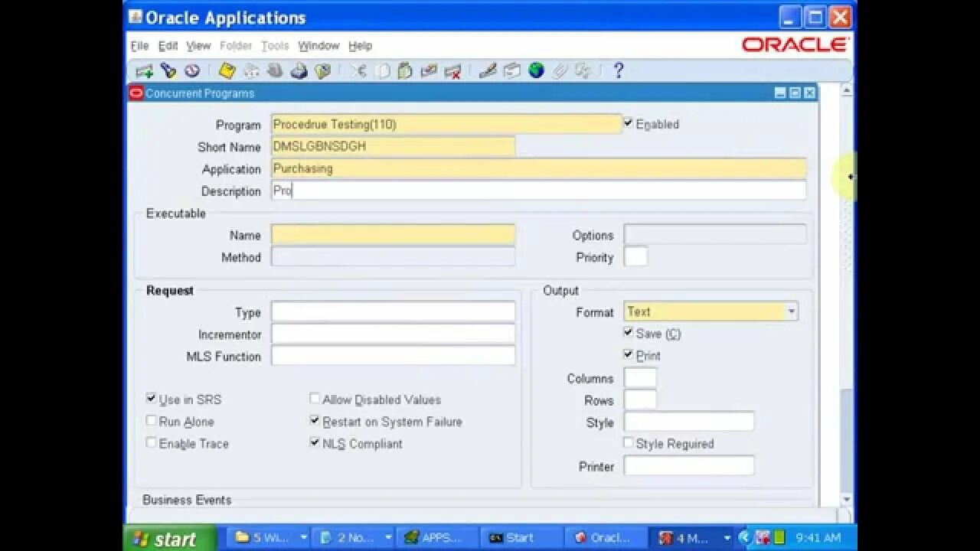Click the Translations globe toolbar icon
980x551 pixels.
[536, 71]
